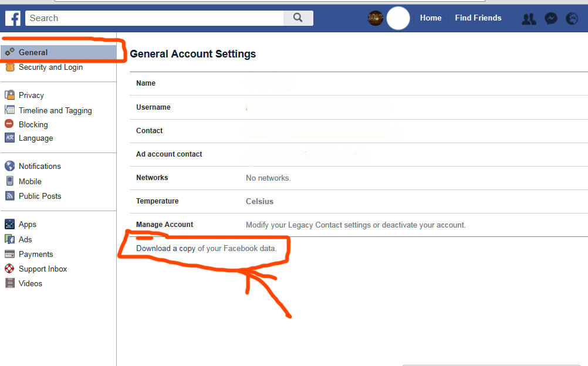
Task: Open Ads settings
Action: tap(25, 239)
